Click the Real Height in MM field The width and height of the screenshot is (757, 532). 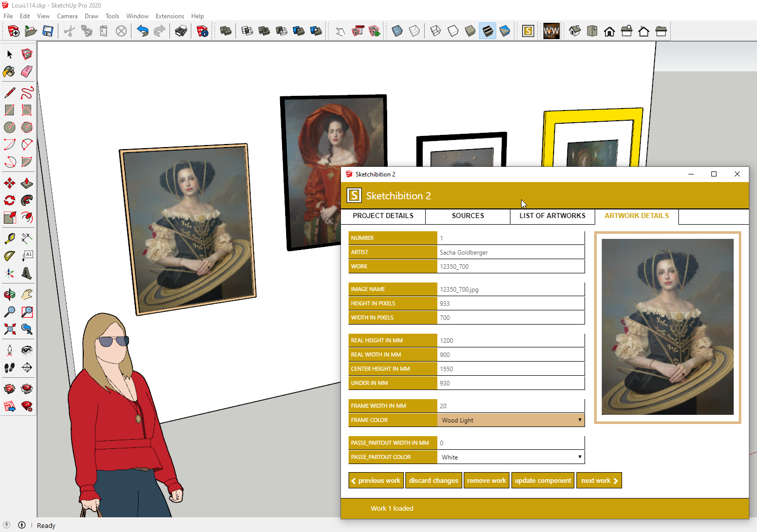[511, 340]
